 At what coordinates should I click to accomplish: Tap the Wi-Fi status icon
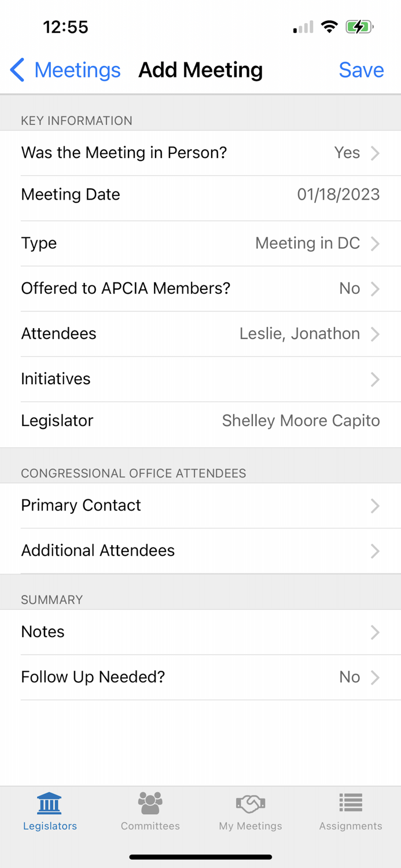(x=329, y=26)
